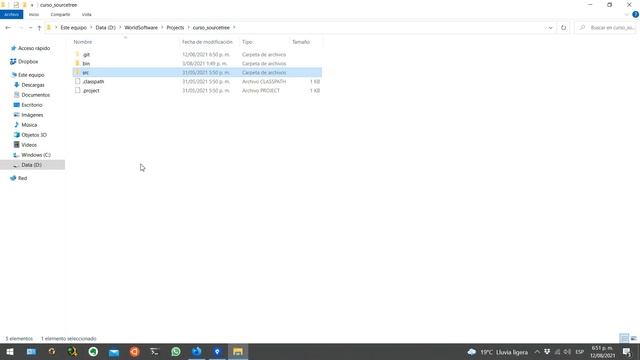The height and width of the screenshot is (360, 640).
Task: Open volume control in system tray
Action: click(567, 352)
